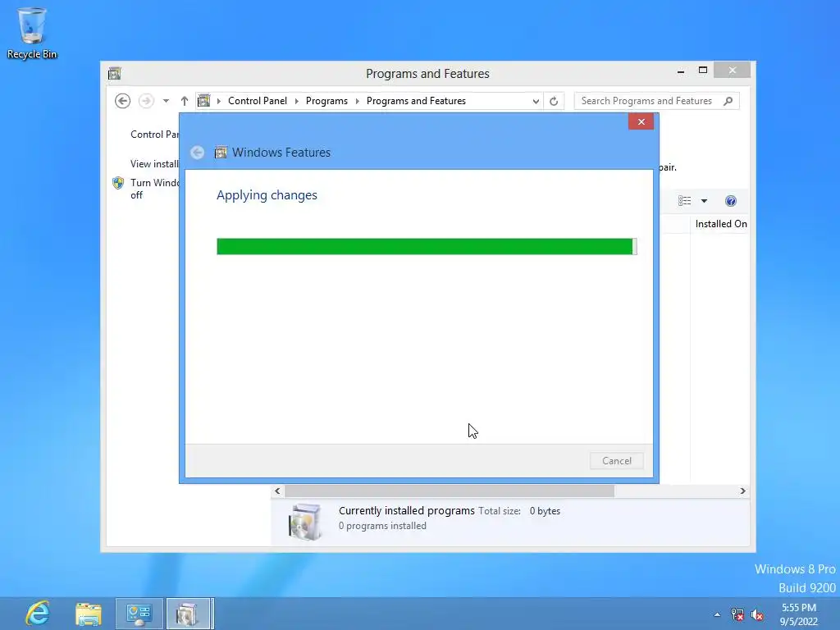Open the view options dropdown arrow
Viewport: 840px width, 630px height.
tap(704, 201)
